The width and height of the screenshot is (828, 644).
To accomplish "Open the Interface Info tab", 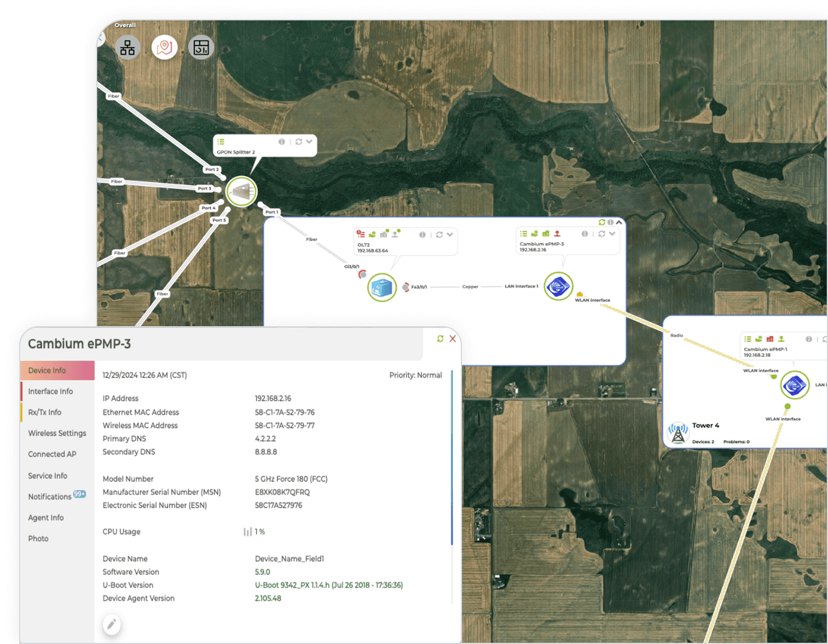I will click(x=58, y=392).
